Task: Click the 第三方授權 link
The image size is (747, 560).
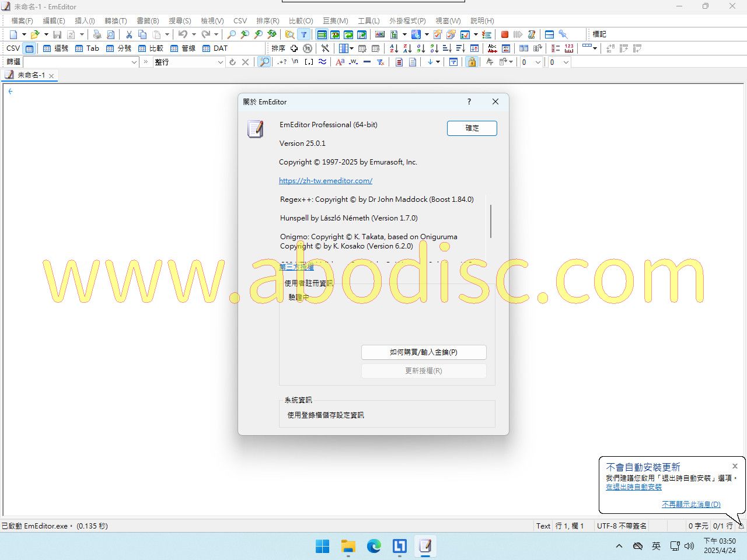Action: 296,267
